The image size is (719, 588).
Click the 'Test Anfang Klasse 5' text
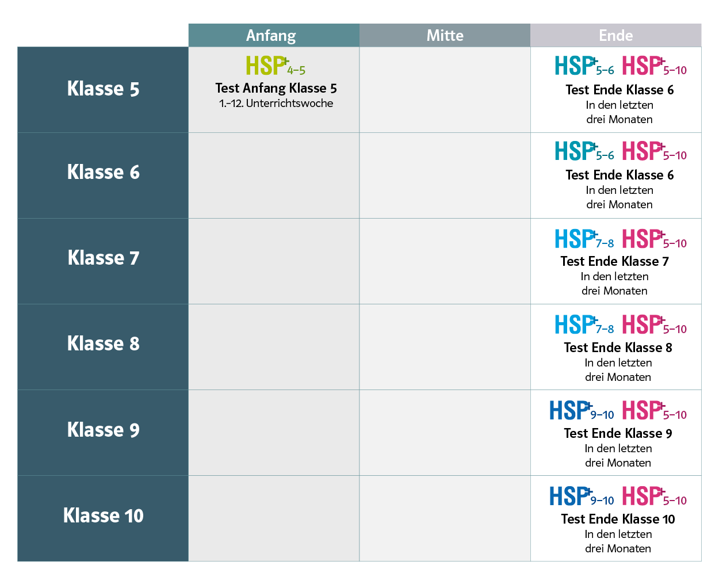click(x=276, y=89)
